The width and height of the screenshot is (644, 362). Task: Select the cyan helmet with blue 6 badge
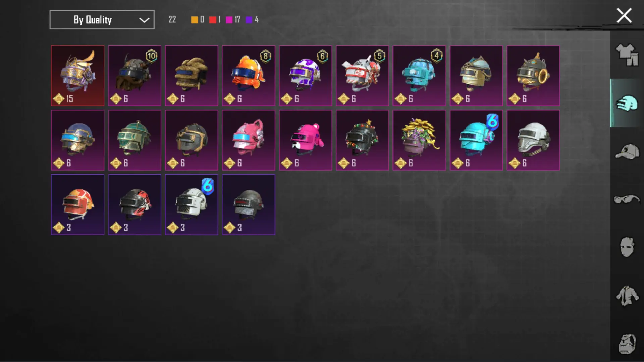click(x=476, y=140)
